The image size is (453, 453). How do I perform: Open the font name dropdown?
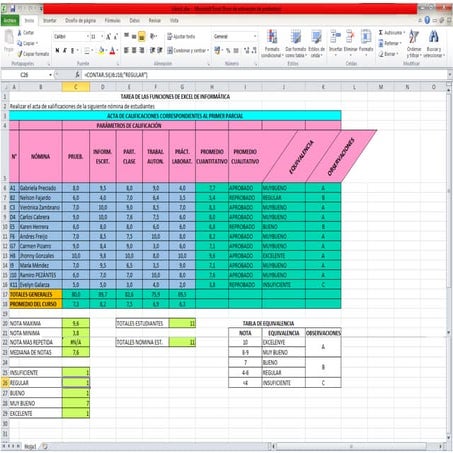88,36
